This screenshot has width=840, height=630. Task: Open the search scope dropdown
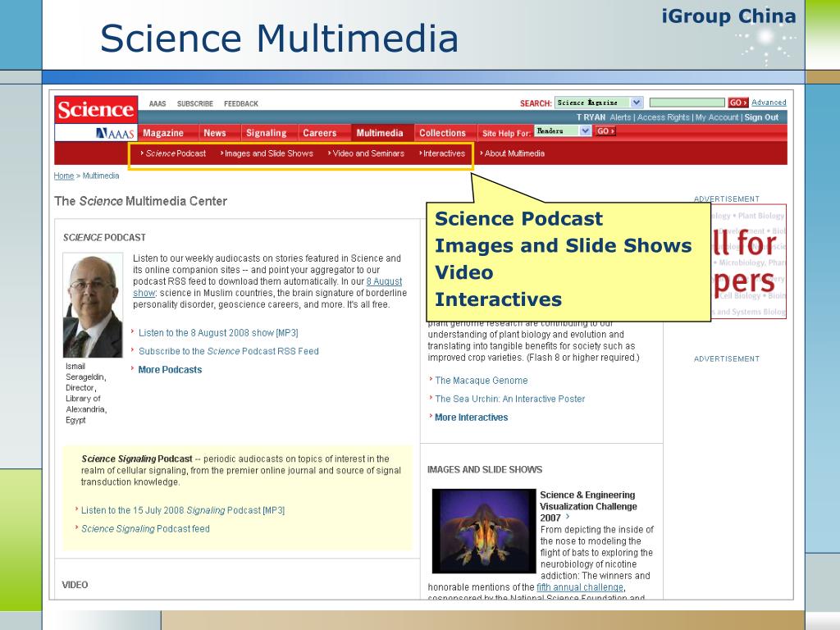598,103
